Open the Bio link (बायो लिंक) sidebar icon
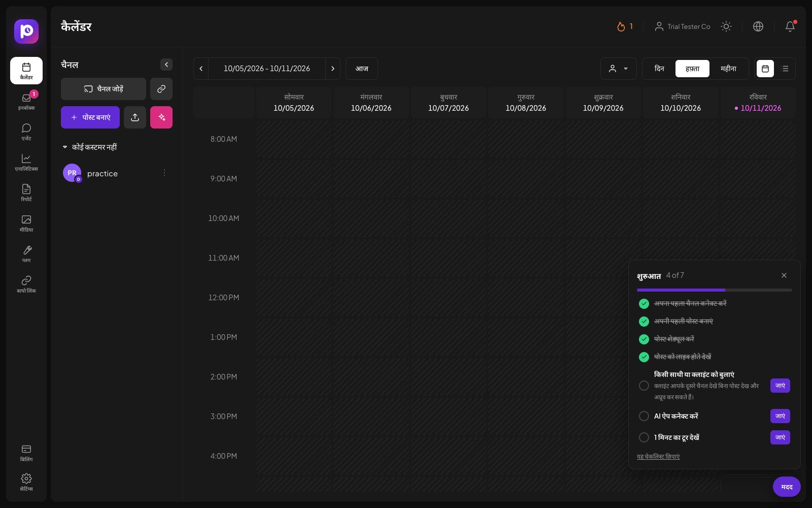The height and width of the screenshot is (508, 812). 26,283
